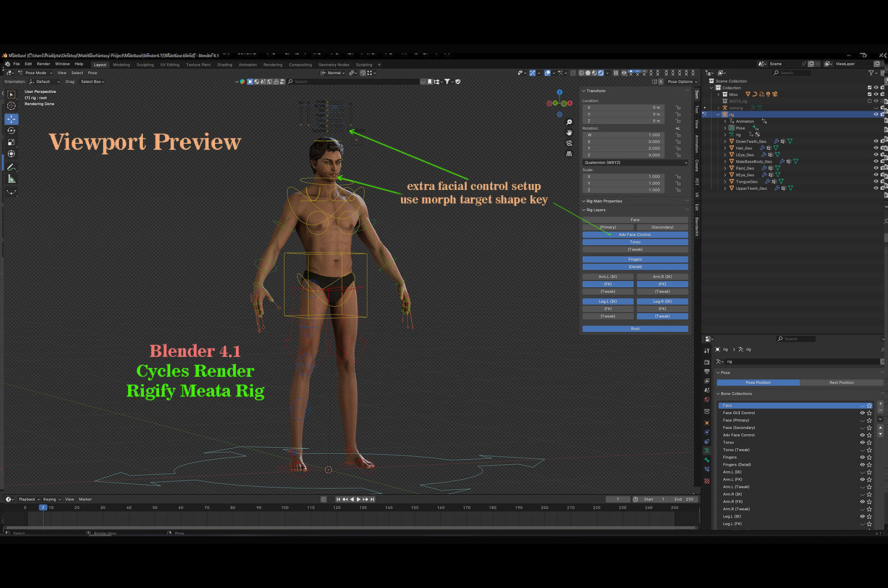Screen dimensions: 888x588
Task: Open the Bone properties tab icon
Action: pos(707,460)
